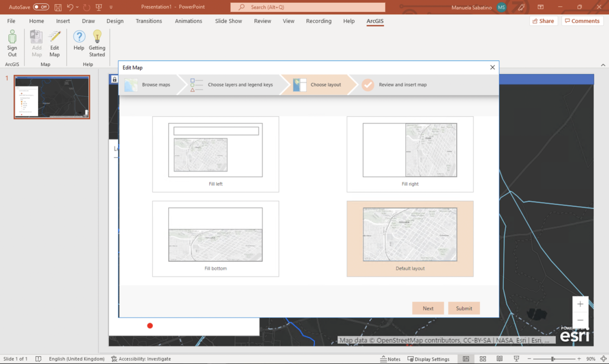This screenshot has width=609, height=364.
Task: Fit slide to current window
Action: (603, 359)
